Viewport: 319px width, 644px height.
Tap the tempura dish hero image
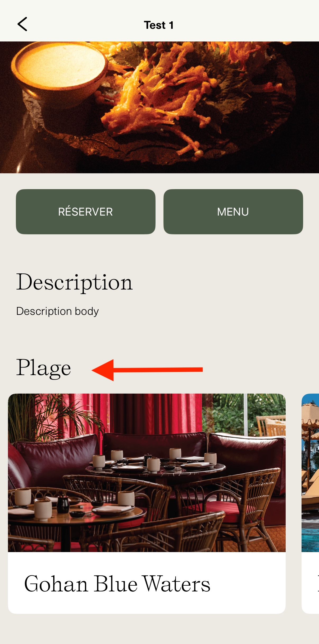[159, 107]
